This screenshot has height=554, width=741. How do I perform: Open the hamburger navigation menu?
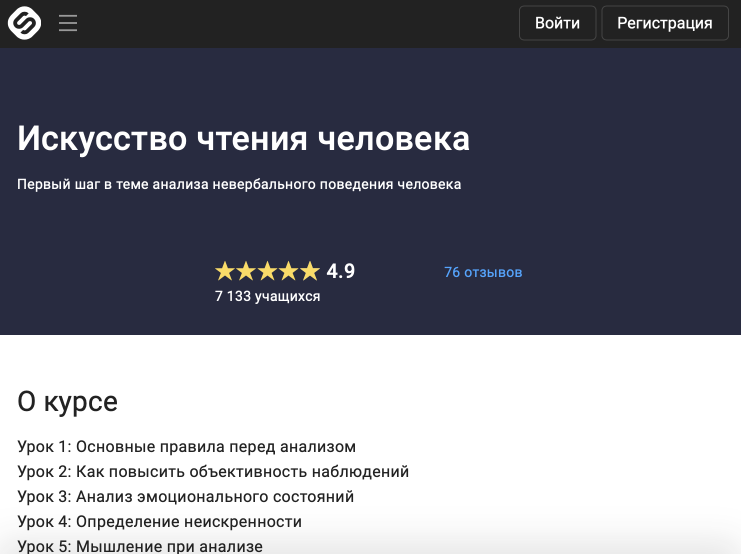[x=68, y=23]
